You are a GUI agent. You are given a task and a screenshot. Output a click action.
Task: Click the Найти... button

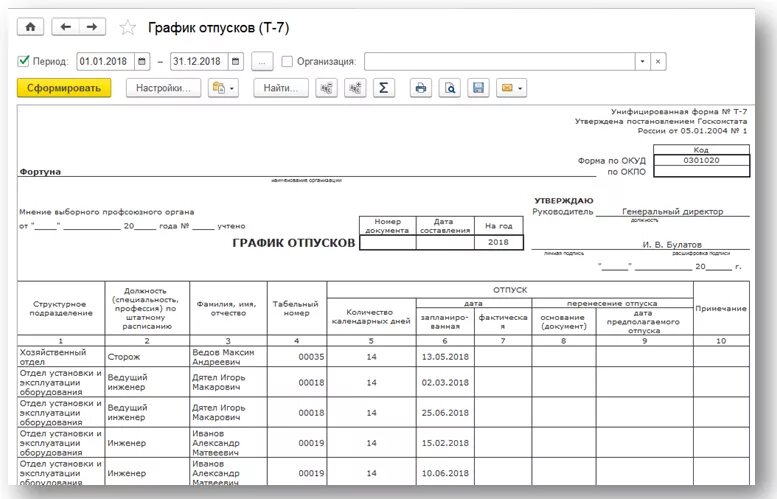pyautogui.click(x=280, y=88)
